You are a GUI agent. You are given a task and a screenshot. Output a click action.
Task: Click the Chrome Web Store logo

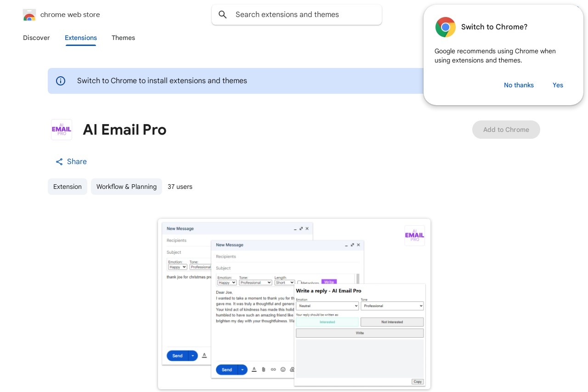pyautogui.click(x=29, y=15)
